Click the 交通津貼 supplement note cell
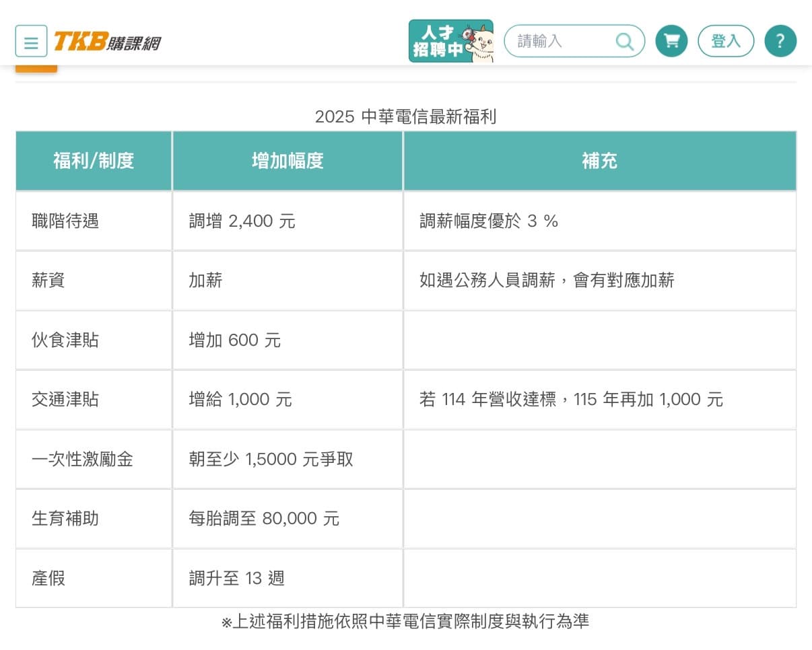The width and height of the screenshot is (812, 650). pos(600,400)
